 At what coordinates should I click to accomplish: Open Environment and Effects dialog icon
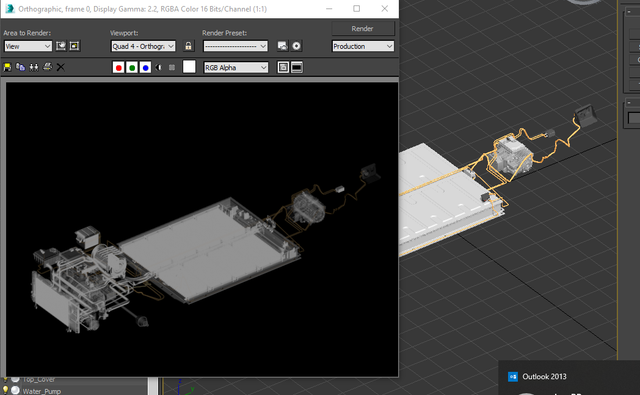pos(296,46)
